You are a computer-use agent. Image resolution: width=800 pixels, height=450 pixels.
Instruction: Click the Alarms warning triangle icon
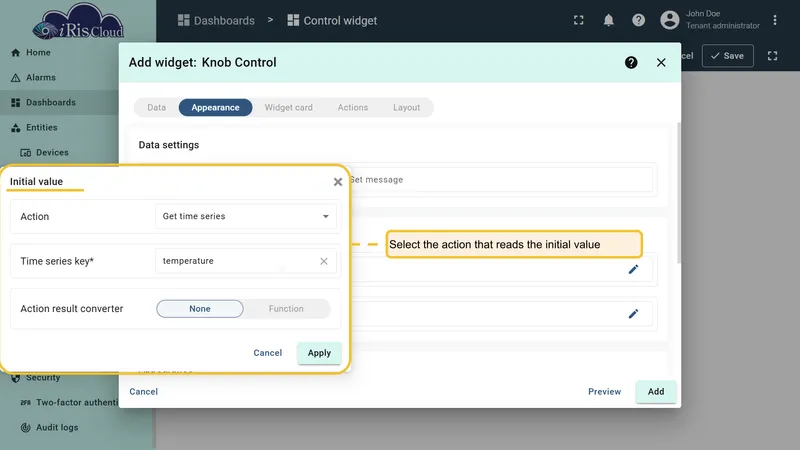click(15, 78)
